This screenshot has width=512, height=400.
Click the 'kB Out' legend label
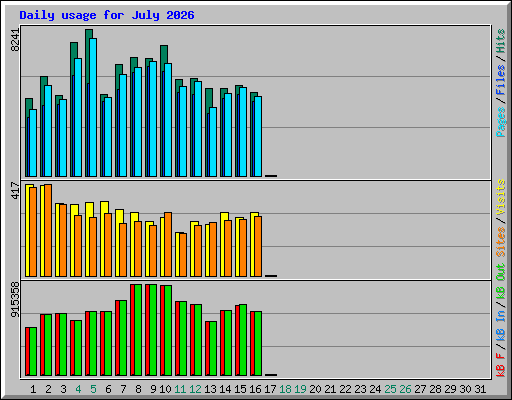(501, 281)
